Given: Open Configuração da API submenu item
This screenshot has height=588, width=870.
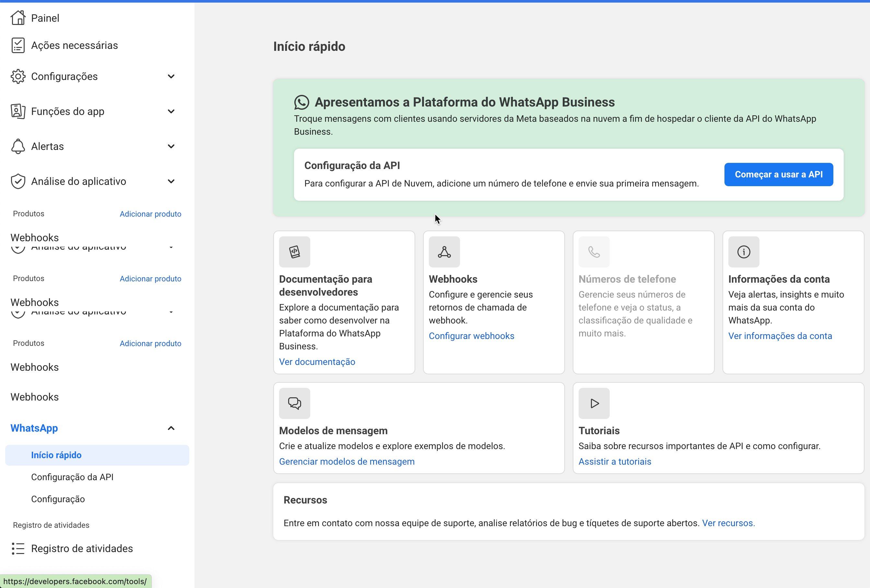Looking at the screenshot, I should point(72,477).
